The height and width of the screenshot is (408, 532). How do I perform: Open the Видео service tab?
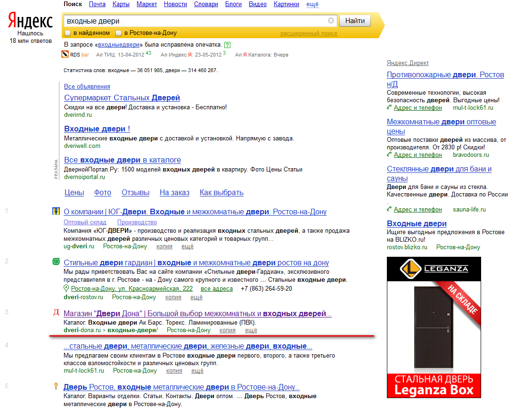click(x=257, y=4)
